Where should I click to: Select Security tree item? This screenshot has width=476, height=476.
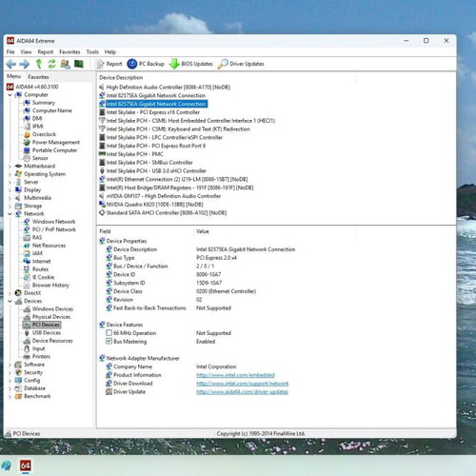(33, 372)
